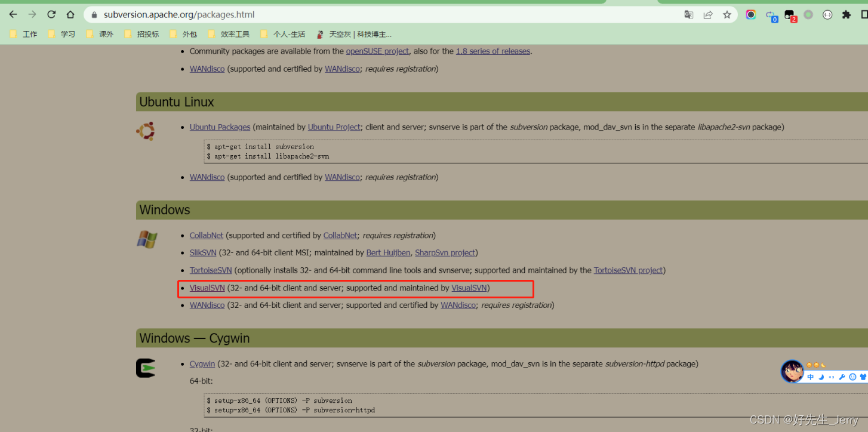Click the '64-bit:' label under Cygwin
This screenshot has height=432, width=868.
201,381
